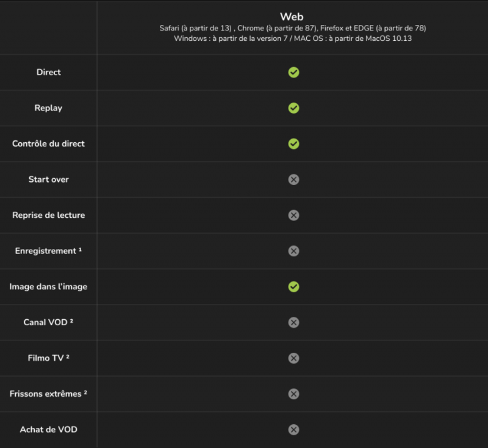Screen dimensions: 488x448
Task: Click the Filmo TV grey cross icon
Action: click(293, 358)
